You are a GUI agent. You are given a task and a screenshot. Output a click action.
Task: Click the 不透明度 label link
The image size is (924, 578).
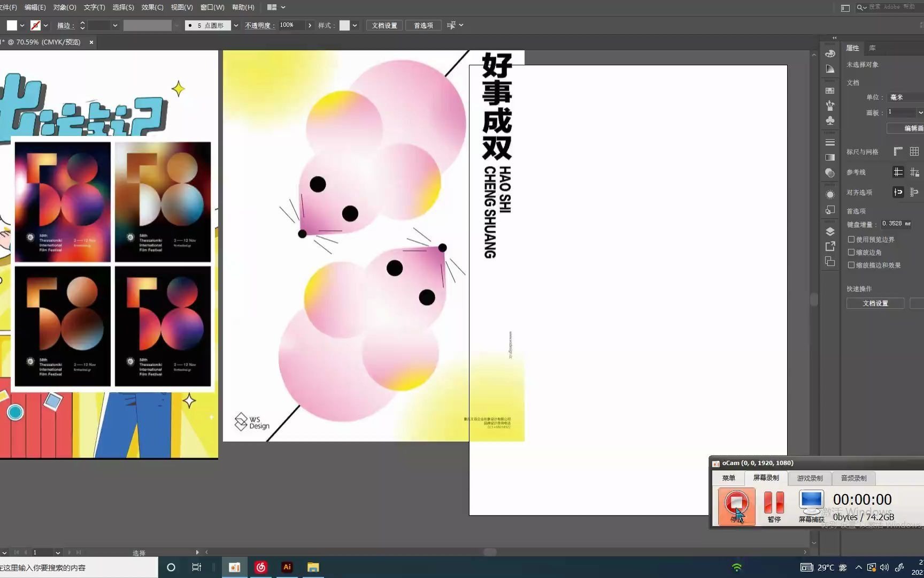coord(260,26)
